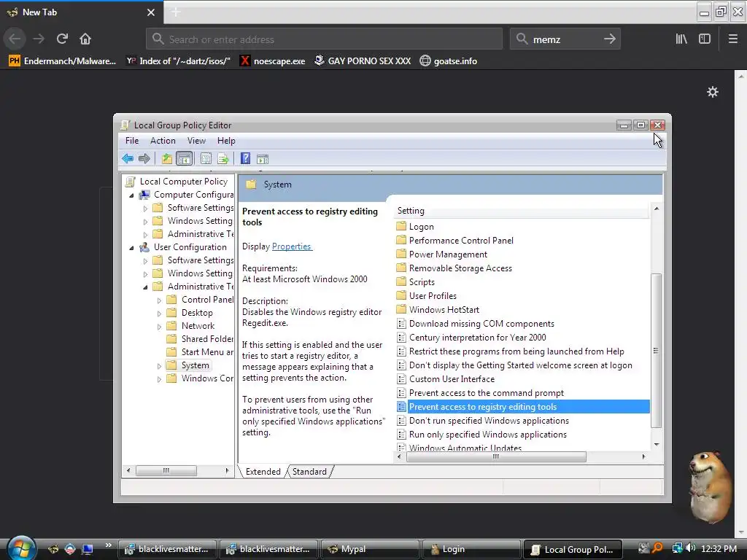Open the Endermanch/Malware bookmark
The height and width of the screenshot is (560, 747).
coord(63,61)
